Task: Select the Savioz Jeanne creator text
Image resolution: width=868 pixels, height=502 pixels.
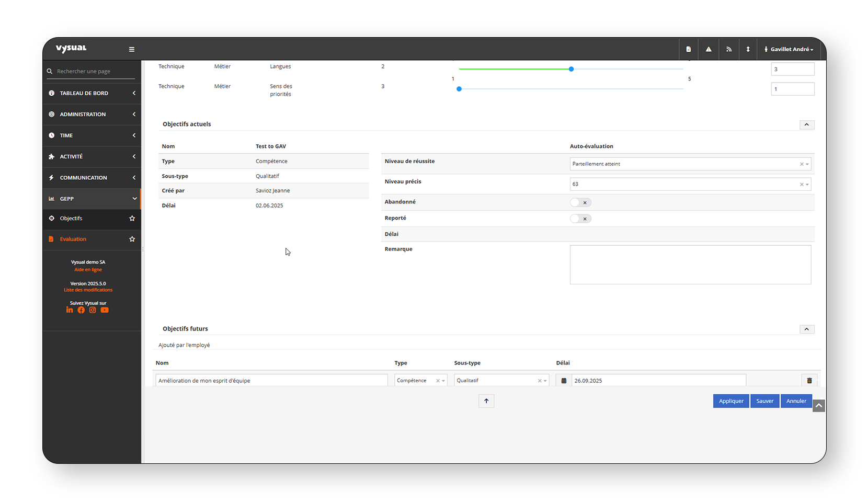Action: 272,191
